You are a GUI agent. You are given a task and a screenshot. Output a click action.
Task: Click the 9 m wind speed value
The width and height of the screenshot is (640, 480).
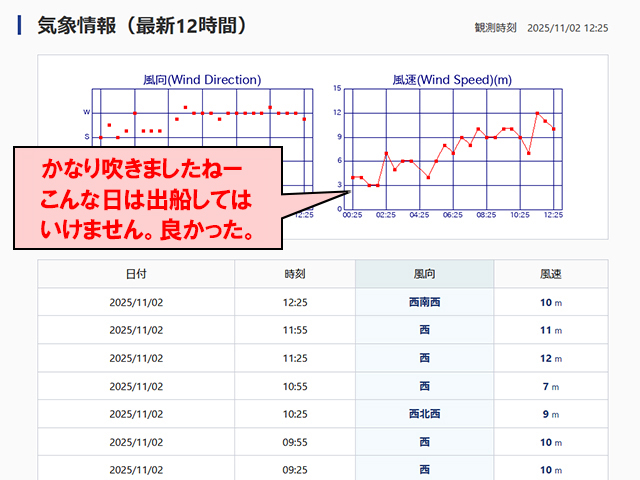pyautogui.click(x=550, y=414)
